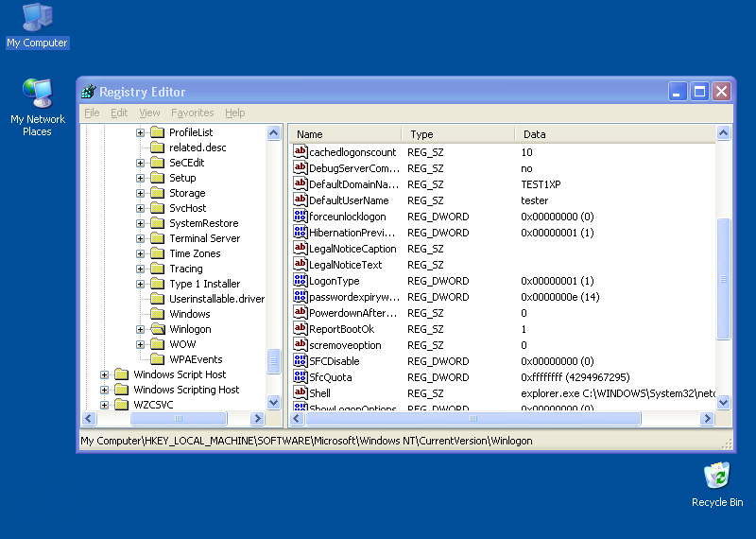Expand the SeCEdit key
Image resolution: width=756 pixels, height=539 pixels.
coord(140,163)
